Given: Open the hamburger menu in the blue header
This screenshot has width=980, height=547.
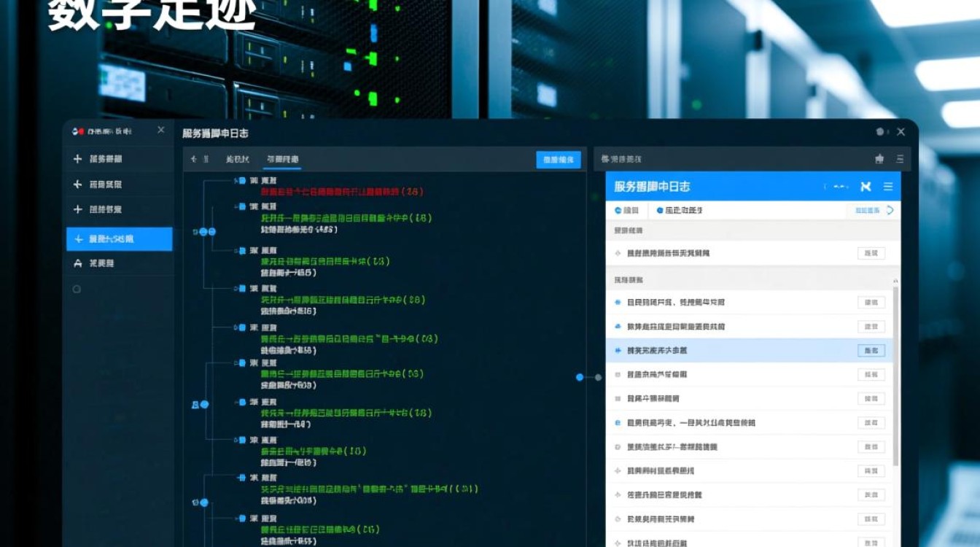Looking at the screenshot, I should pyautogui.click(x=888, y=187).
